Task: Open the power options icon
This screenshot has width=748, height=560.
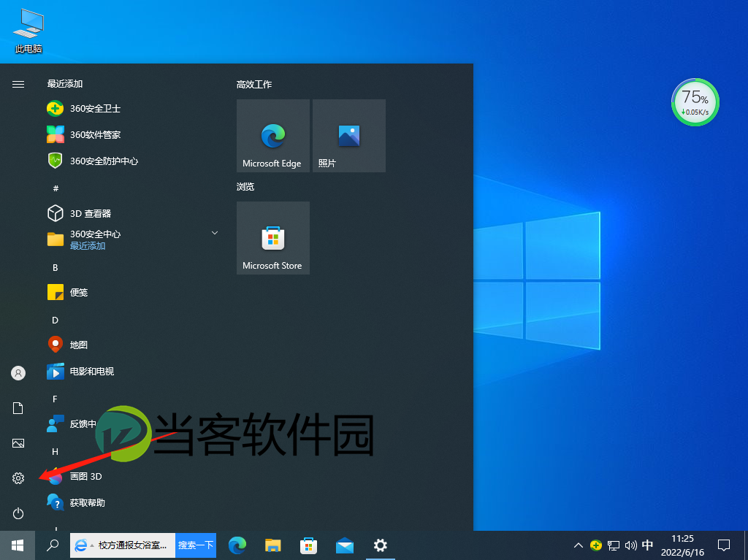Action: tap(18, 513)
